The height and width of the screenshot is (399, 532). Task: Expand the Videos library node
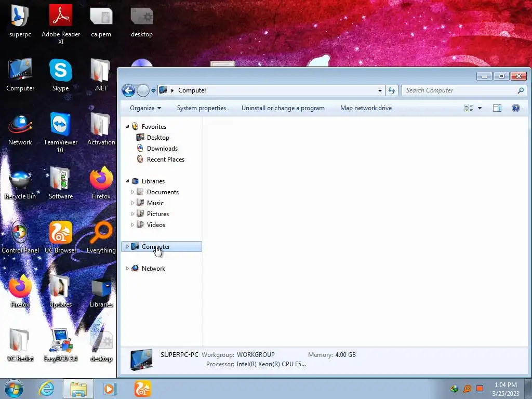coord(132,224)
